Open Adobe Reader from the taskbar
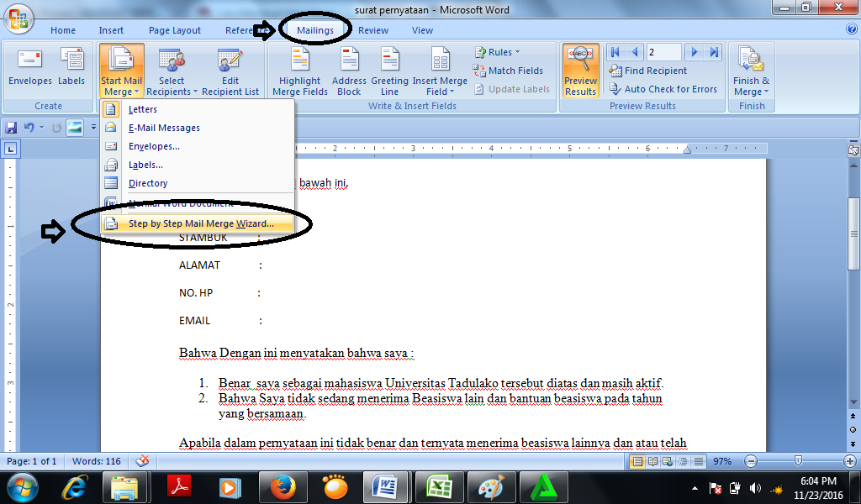Viewport: 861px width, 504px height. click(x=178, y=487)
